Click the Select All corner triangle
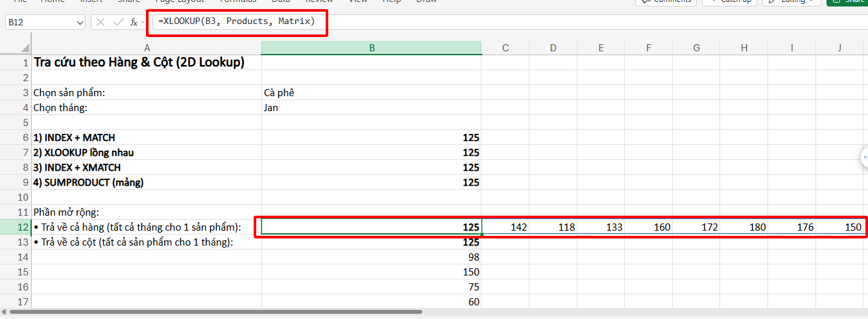This screenshot has height=319, width=868. tap(25, 48)
